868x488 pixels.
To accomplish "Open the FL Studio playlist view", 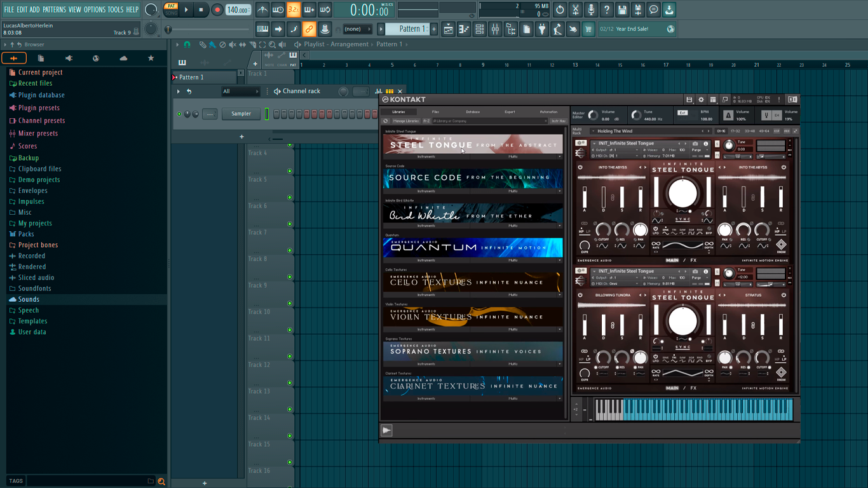I will (x=448, y=29).
